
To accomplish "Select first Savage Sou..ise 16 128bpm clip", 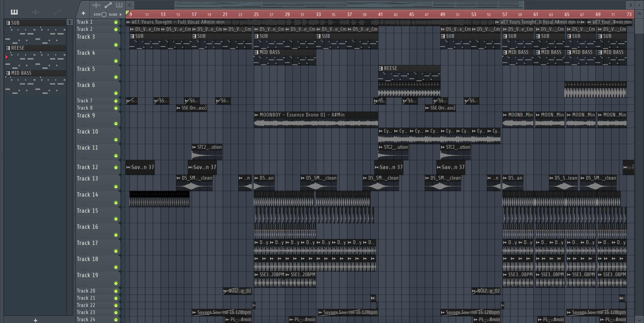I will click(x=222, y=312).
